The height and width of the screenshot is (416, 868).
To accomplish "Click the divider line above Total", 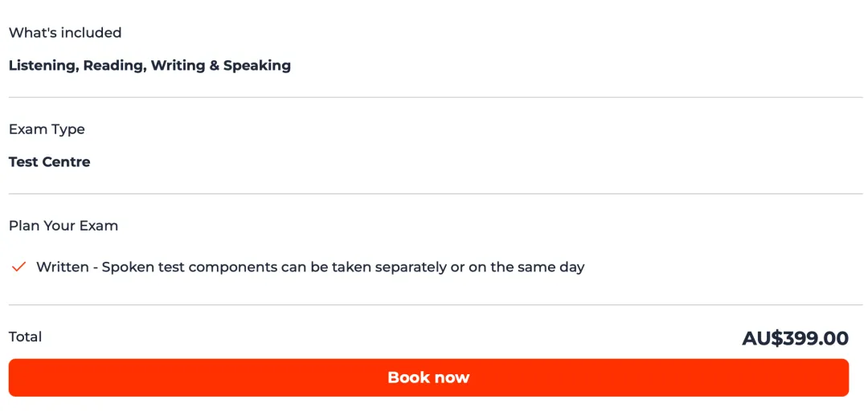I will tap(434, 305).
